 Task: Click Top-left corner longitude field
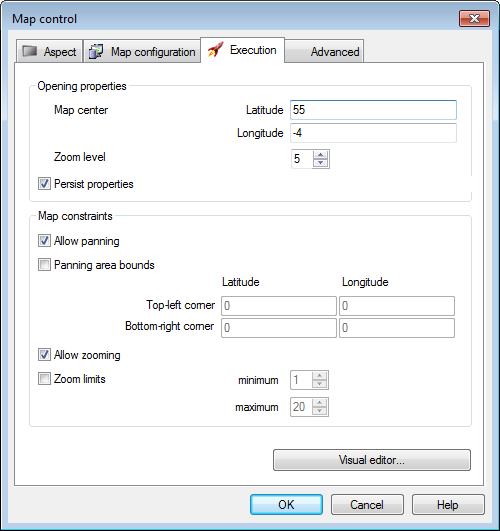tap(397, 306)
